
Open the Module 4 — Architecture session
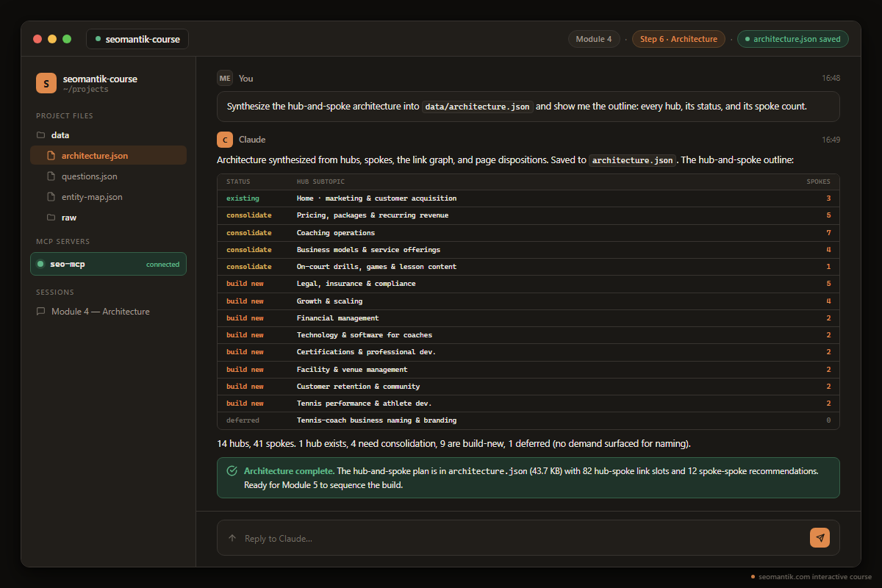pos(108,312)
